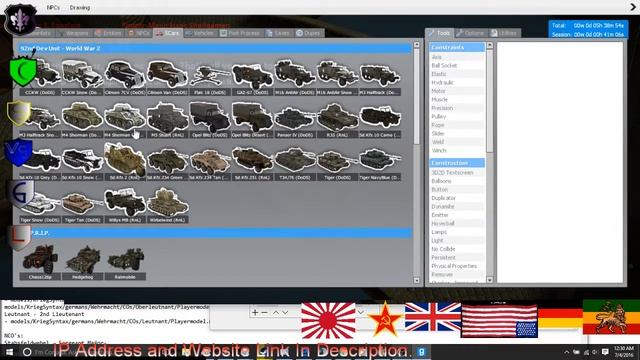640x360 pixels.
Task: Spawn the Ratmobile vehicle
Action: point(124,262)
